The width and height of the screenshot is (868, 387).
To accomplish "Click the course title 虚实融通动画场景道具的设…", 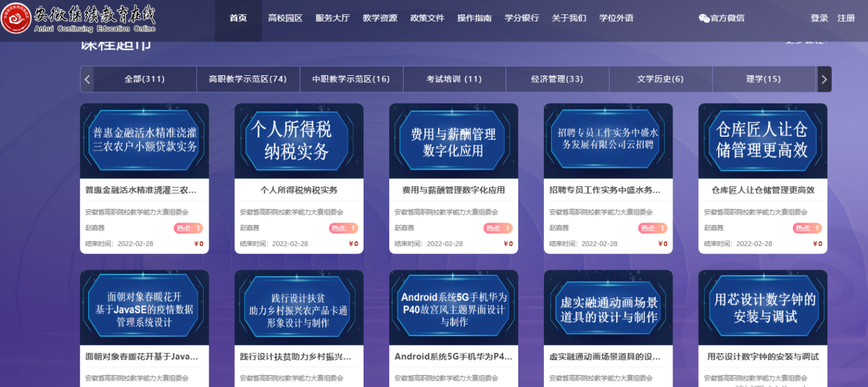I will 605,356.
